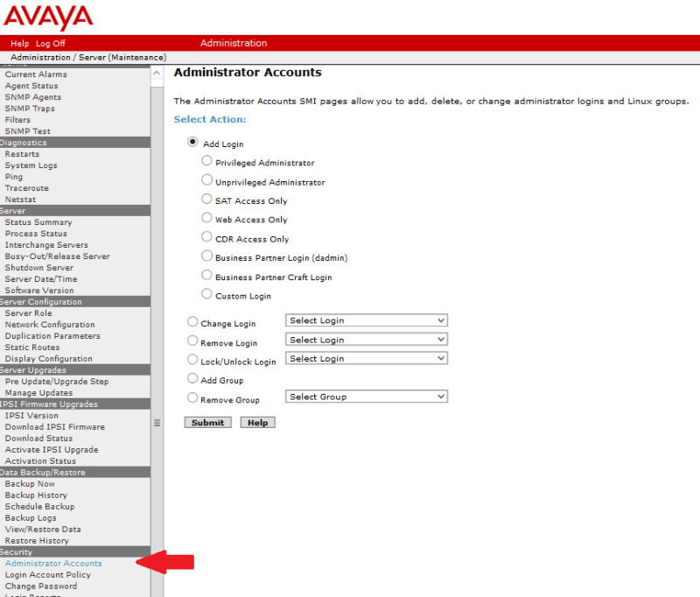The width and height of the screenshot is (700, 597).
Task: Click Help in the red header bar
Action: [x=19, y=43]
